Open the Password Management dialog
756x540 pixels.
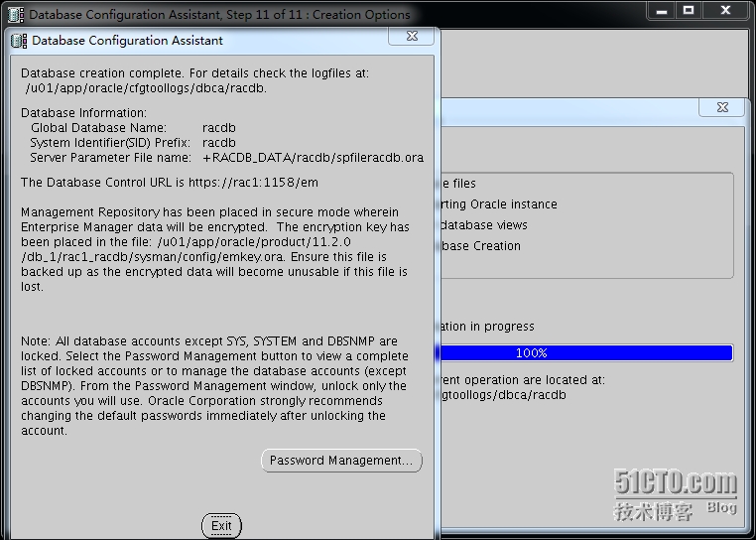[x=341, y=461]
